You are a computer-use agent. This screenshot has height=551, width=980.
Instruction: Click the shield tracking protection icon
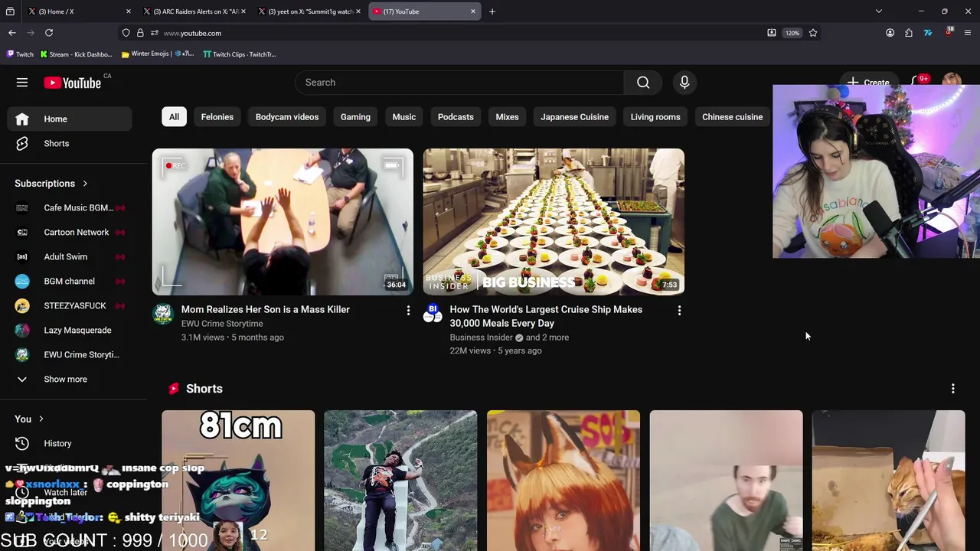click(126, 33)
